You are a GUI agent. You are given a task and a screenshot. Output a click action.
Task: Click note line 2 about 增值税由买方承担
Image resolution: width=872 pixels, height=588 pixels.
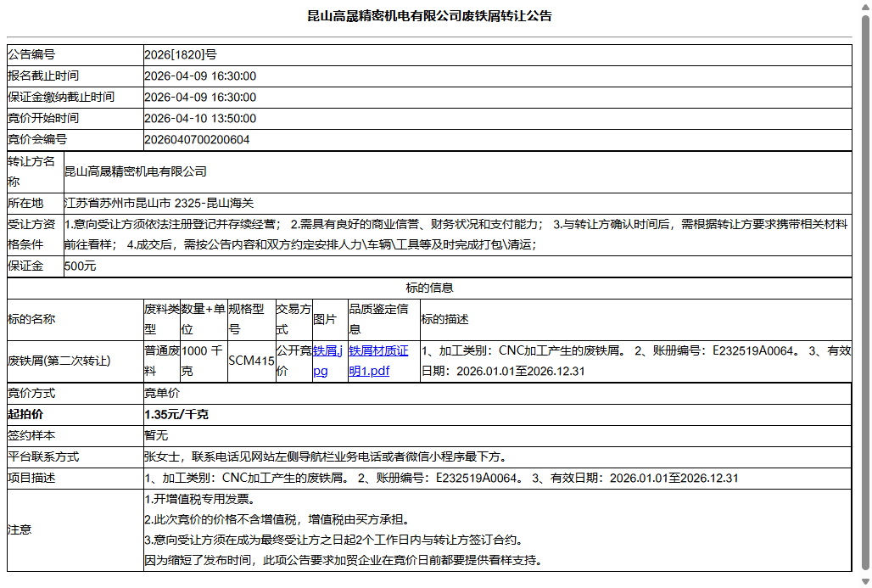coord(278,519)
